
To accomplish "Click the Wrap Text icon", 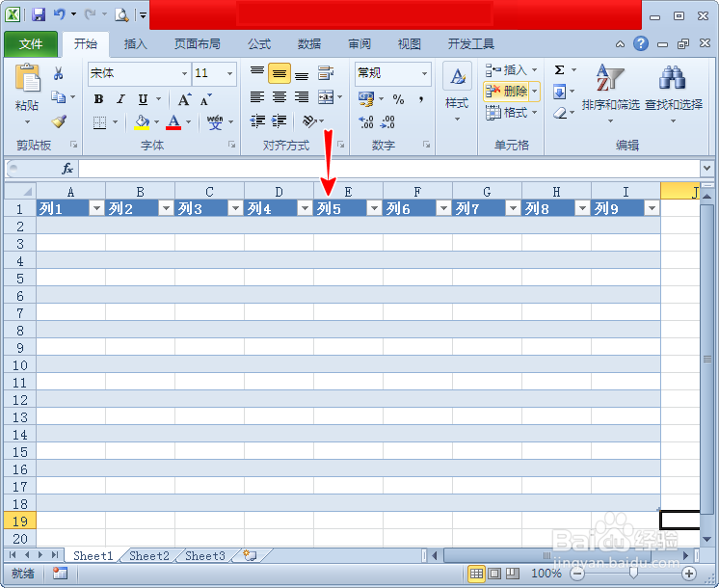I will click(x=325, y=72).
